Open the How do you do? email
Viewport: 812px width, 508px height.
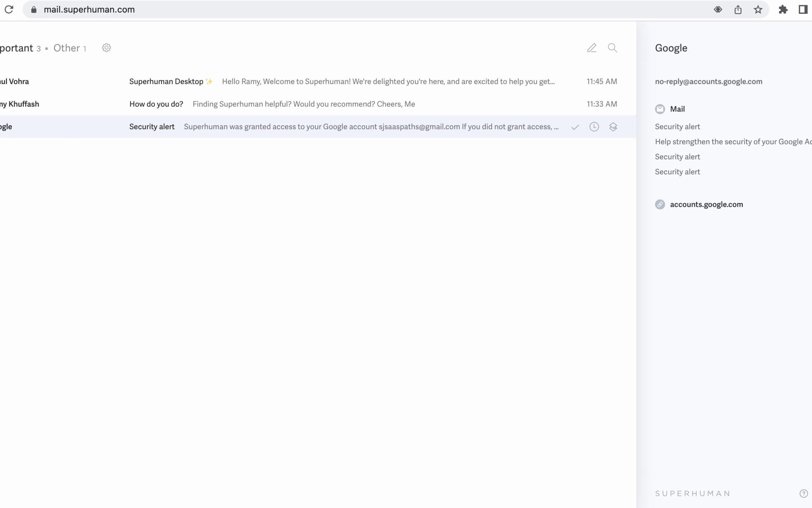(318, 104)
